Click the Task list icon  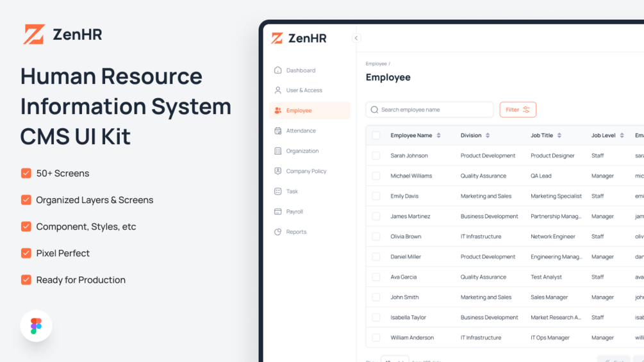pos(277,192)
